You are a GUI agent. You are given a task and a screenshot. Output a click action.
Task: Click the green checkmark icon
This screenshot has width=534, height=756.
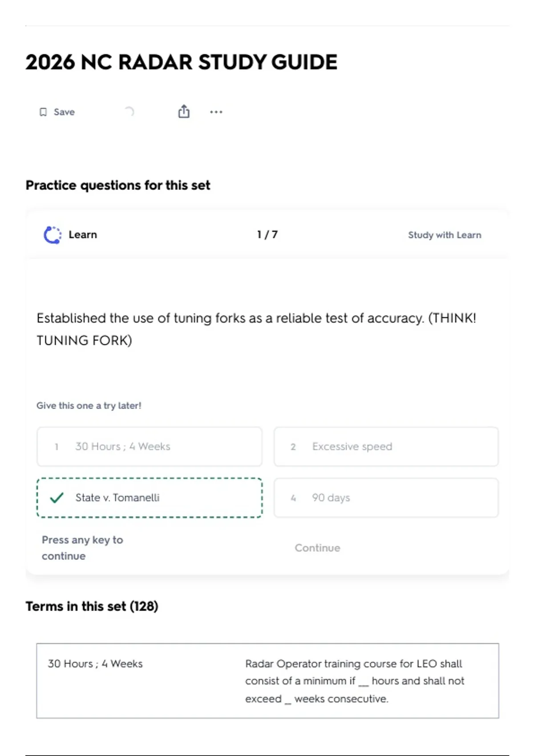[57, 498]
